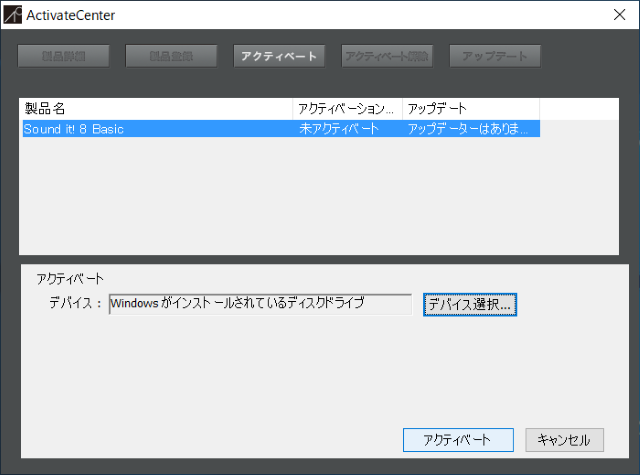Click the 未アクティベート status cell

coord(347,129)
